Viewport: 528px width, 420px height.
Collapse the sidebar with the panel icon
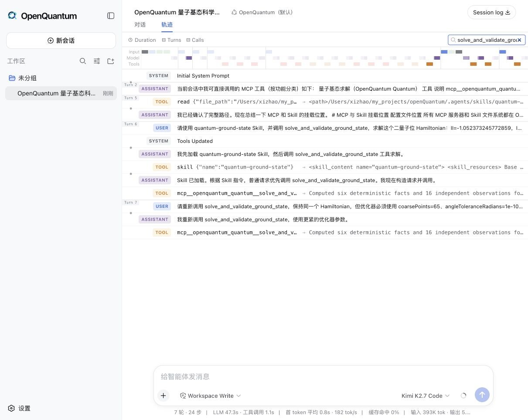111,16
